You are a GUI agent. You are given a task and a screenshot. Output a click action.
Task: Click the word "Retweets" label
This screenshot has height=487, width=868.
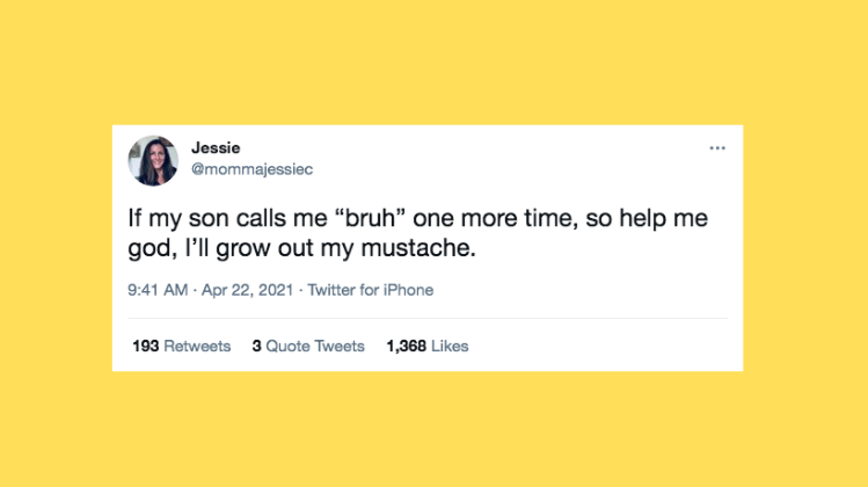coord(197,346)
